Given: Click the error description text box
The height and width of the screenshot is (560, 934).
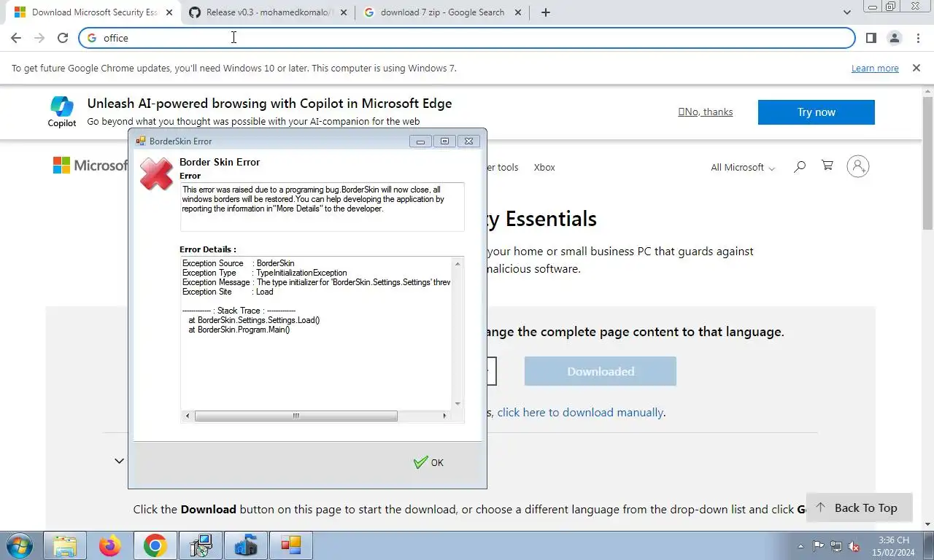Looking at the screenshot, I should 322,207.
